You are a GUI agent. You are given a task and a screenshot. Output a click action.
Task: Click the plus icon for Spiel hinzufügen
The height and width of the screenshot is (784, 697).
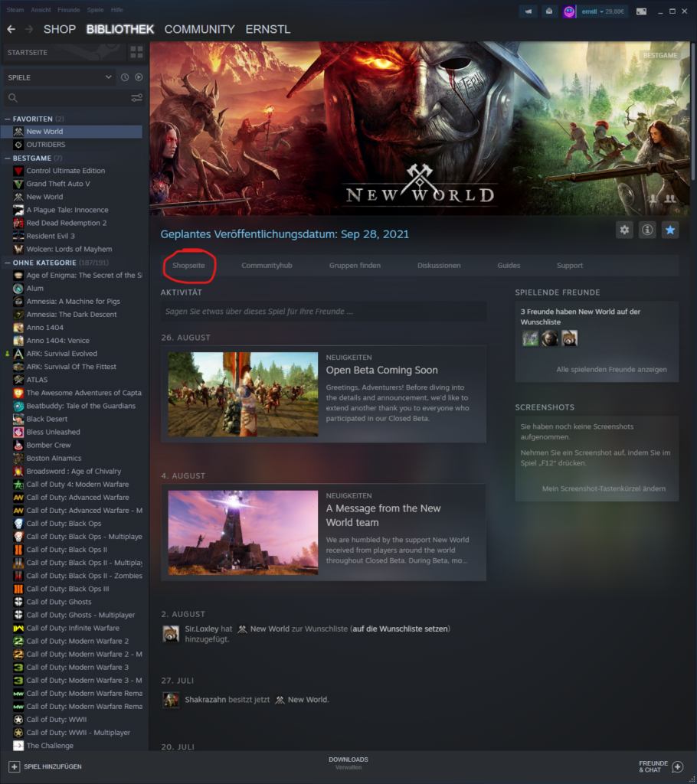pyautogui.click(x=14, y=766)
